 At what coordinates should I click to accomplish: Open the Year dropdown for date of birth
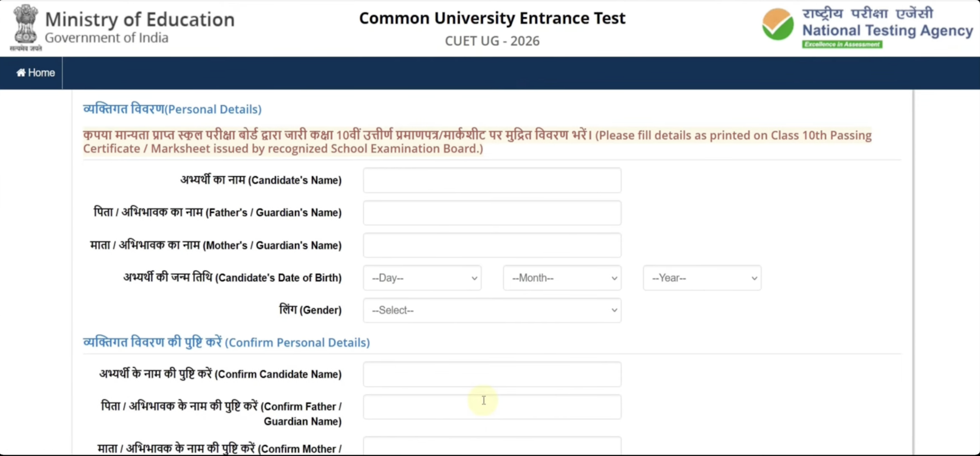click(x=702, y=278)
